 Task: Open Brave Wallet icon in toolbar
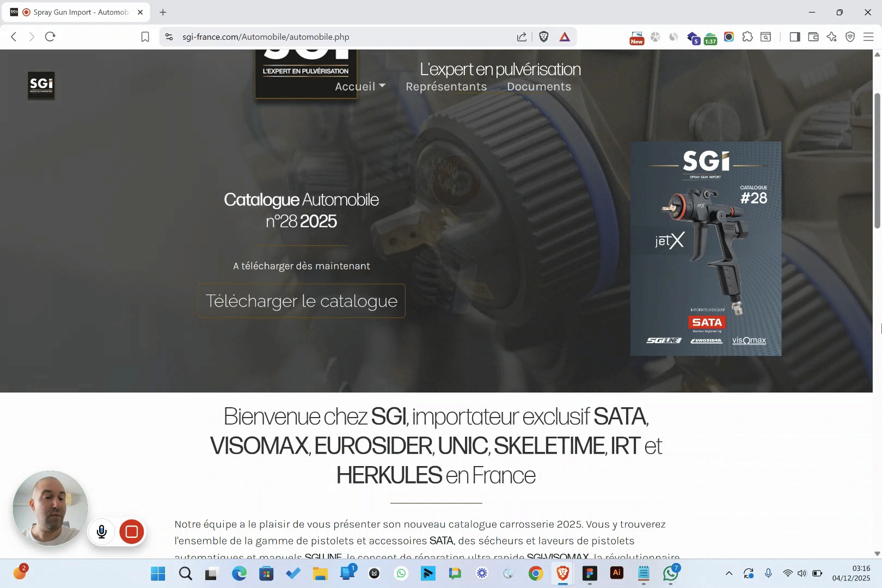coord(813,36)
